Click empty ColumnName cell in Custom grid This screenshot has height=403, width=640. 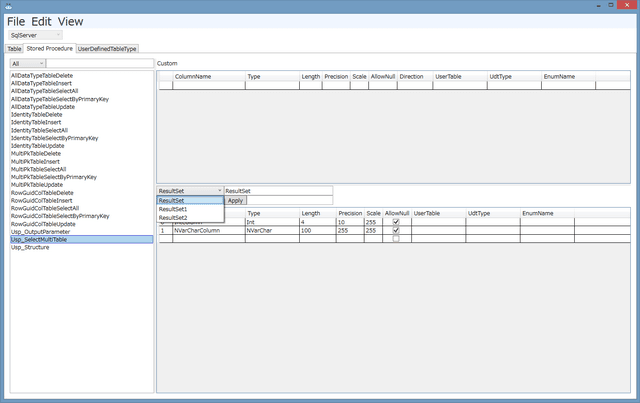coord(209,85)
